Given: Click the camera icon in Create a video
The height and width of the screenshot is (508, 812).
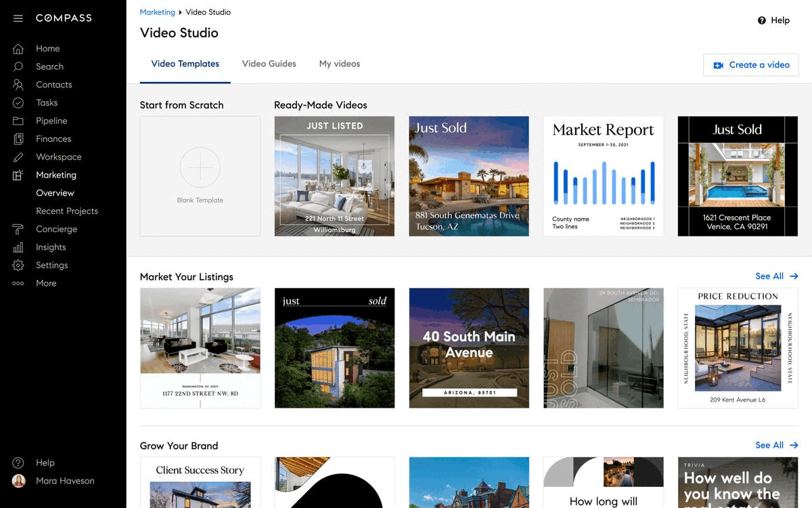Looking at the screenshot, I should (x=719, y=65).
